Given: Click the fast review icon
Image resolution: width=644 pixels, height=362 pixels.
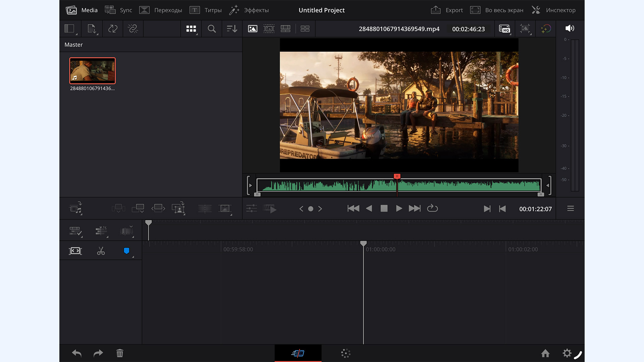Looking at the screenshot, I should [270, 208].
